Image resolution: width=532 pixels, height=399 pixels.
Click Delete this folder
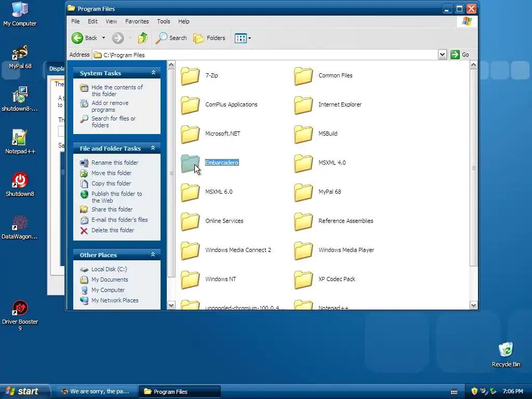pyautogui.click(x=113, y=230)
